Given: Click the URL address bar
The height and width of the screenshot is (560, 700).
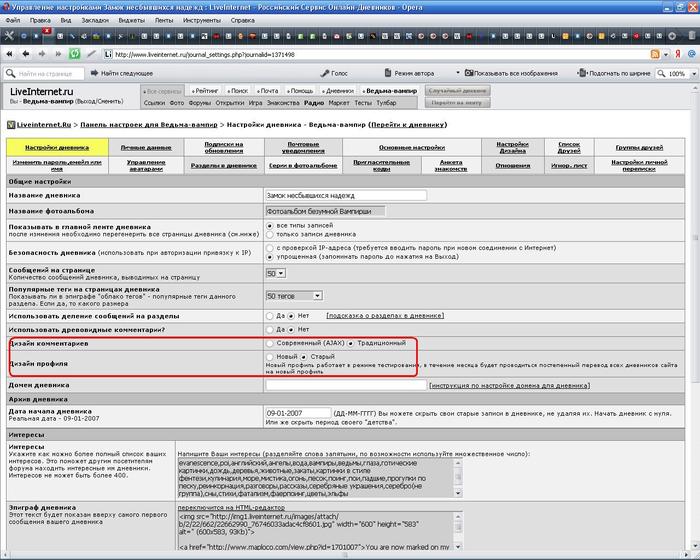Looking at the screenshot, I should tap(375, 54).
